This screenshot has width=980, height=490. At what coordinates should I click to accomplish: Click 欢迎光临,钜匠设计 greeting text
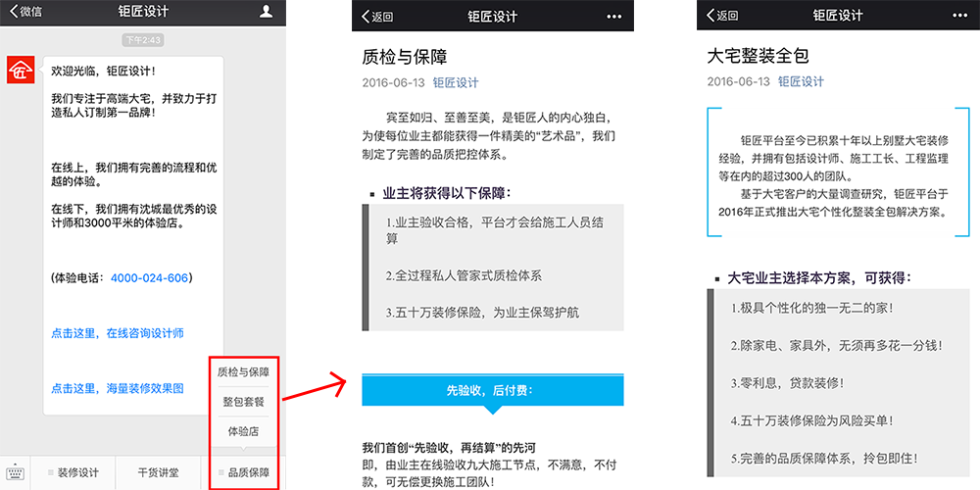point(103,72)
